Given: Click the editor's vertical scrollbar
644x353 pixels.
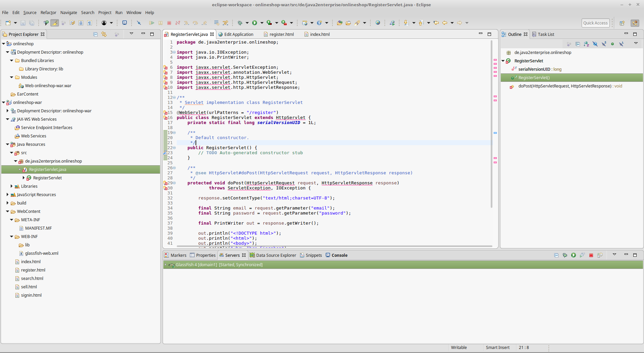Looking at the screenshot, I should click(491, 124).
